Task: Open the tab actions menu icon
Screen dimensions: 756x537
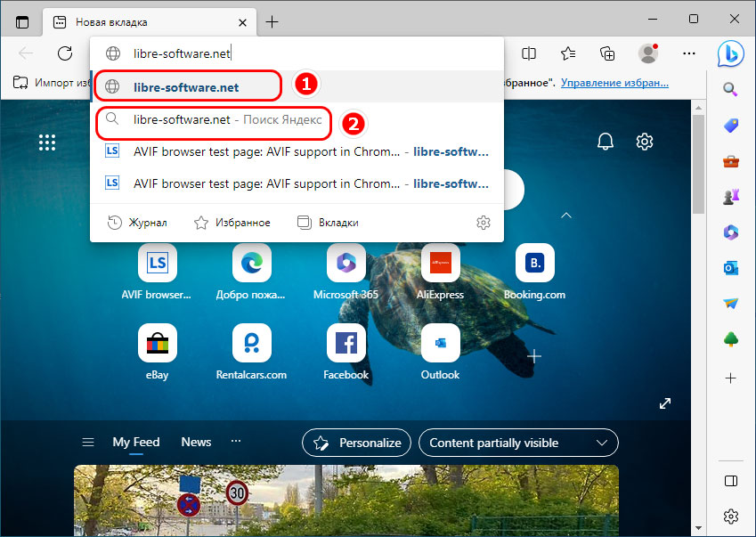Action: tap(22, 22)
